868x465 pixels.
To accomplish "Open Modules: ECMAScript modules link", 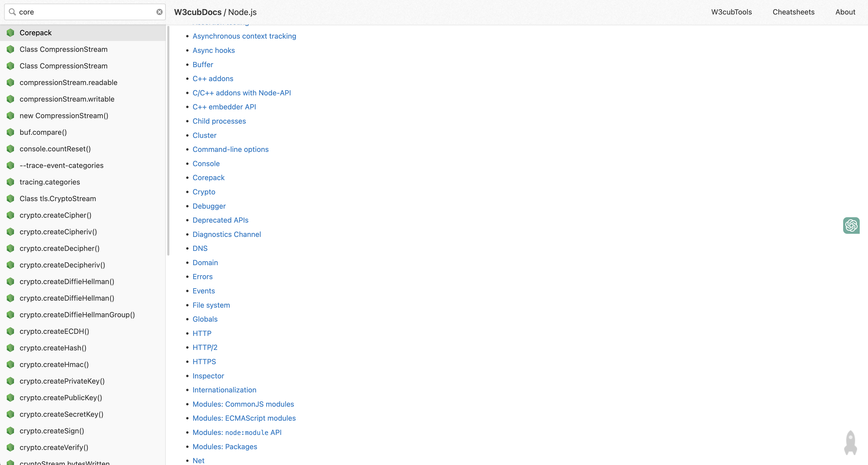I will [244, 418].
